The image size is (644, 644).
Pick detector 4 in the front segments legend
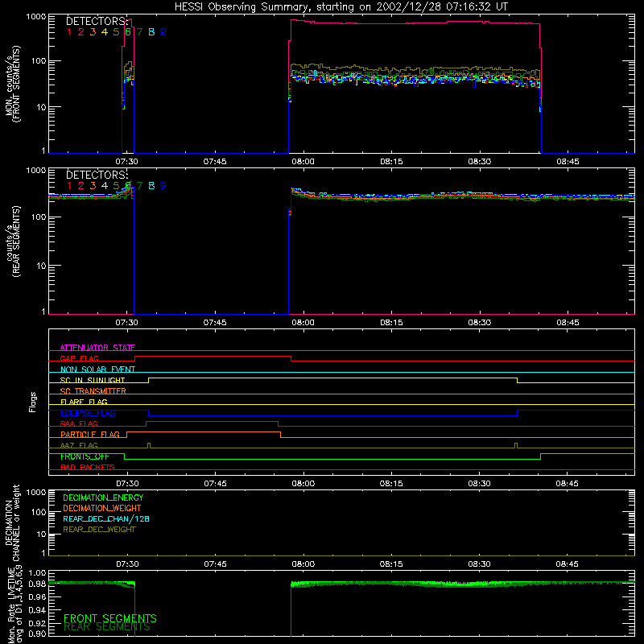[x=105, y=32]
